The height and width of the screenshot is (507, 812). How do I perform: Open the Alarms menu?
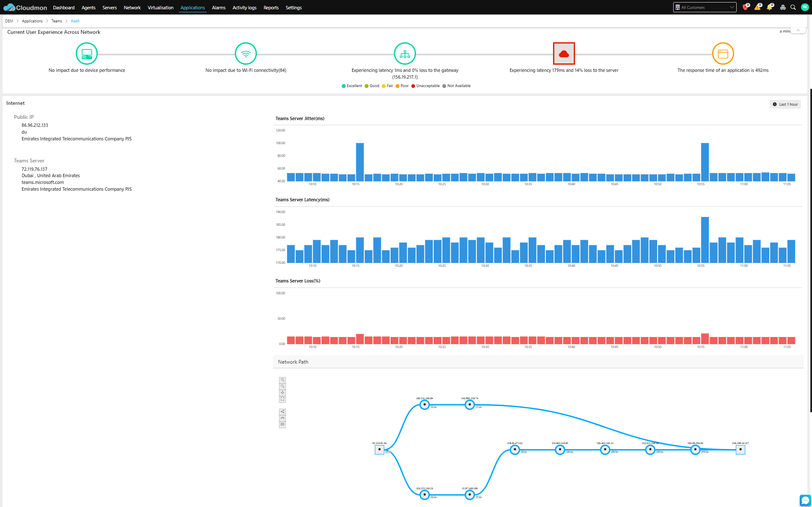219,8
